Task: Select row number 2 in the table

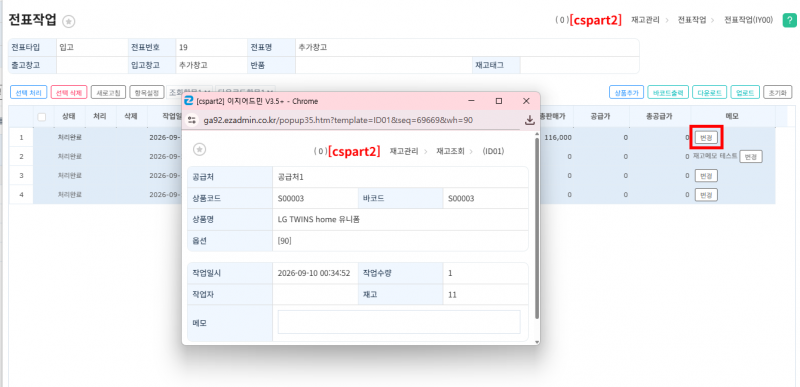Action: (21, 156)
